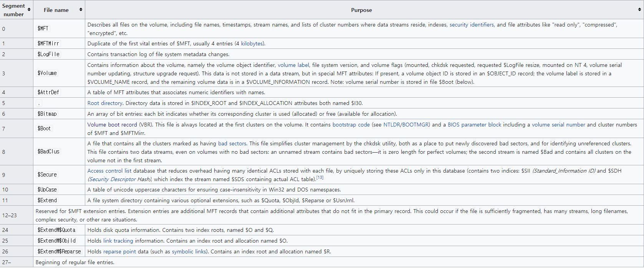
Task: Open the Access control list link
Action: coord(109,171)
